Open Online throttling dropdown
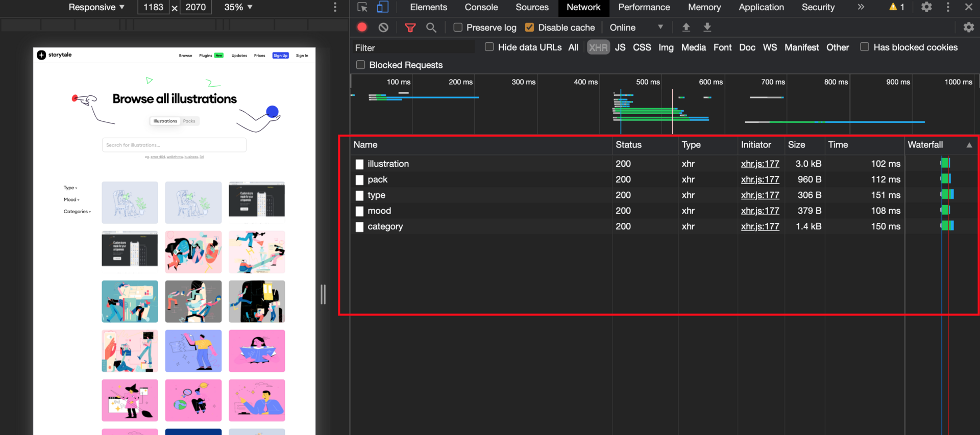980x435 pixels. [x=636, y=28]
